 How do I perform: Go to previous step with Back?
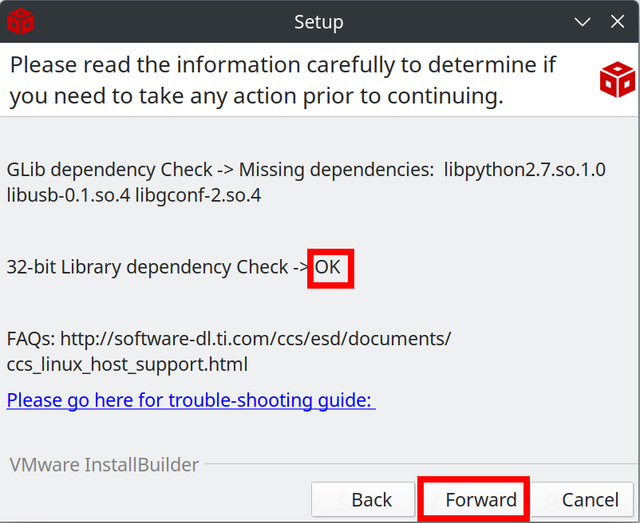pos(363,499)
